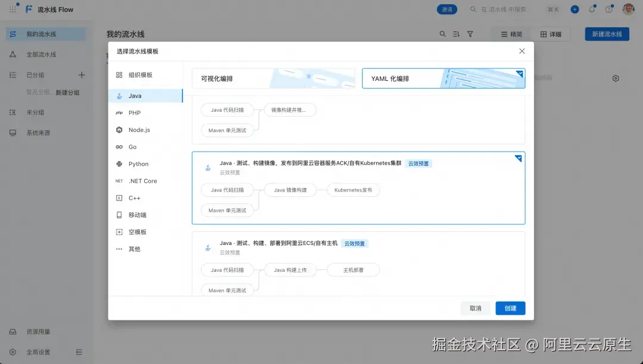Image resolution: width=643 pixels, height=364 pixels.
Task: Open the C++ template category
Action: point(137,198)
